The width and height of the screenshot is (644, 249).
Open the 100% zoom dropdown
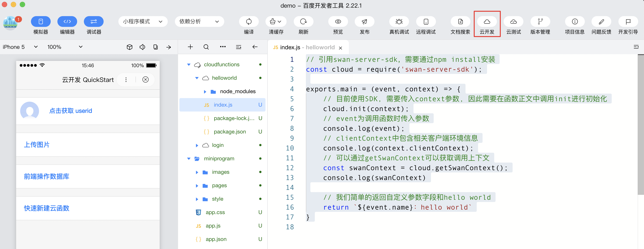click(65, 47)
